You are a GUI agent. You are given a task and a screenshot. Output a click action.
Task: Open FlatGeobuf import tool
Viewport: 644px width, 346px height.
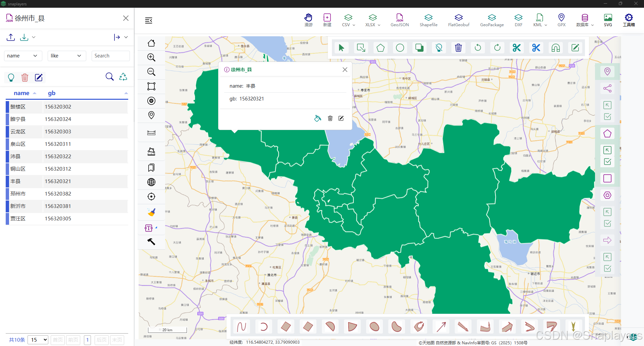[x=459, y=20]
